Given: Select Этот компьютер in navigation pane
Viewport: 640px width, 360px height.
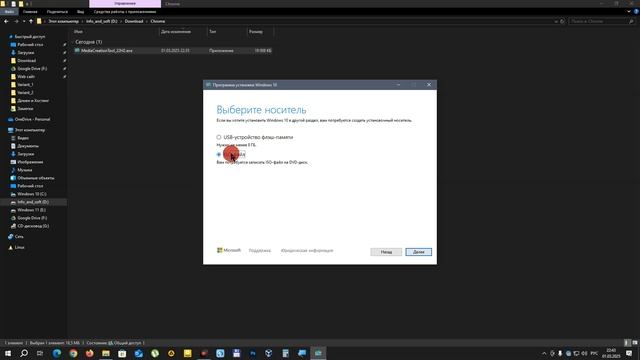Looking at the screenshot, I should coord(30,130).
